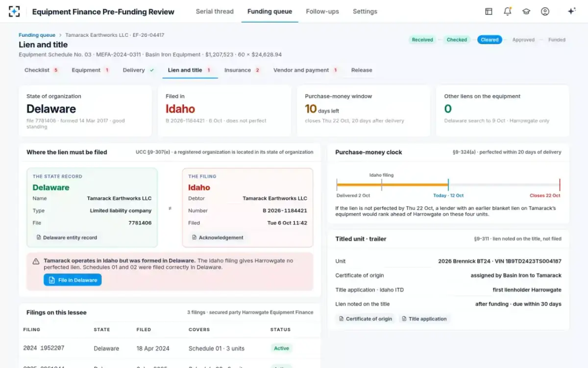Open the sparkle AI assistant icon
This screenshot has width=588, height=368.
pyautogui.click(x=571, y=11)
